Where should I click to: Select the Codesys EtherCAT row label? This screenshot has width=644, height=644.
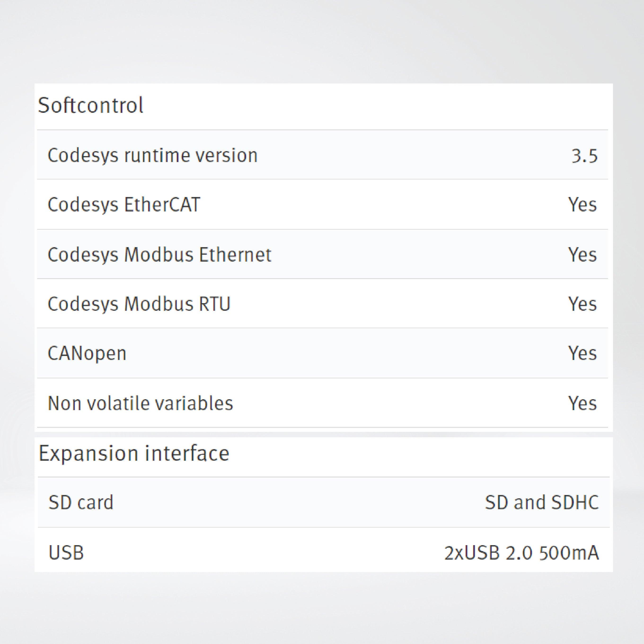(x=124, y=204)
